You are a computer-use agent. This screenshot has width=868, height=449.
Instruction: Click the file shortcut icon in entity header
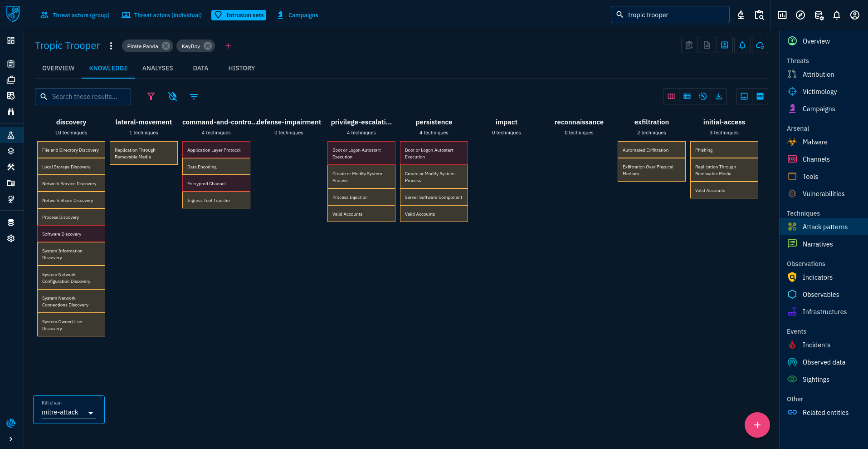707,45
